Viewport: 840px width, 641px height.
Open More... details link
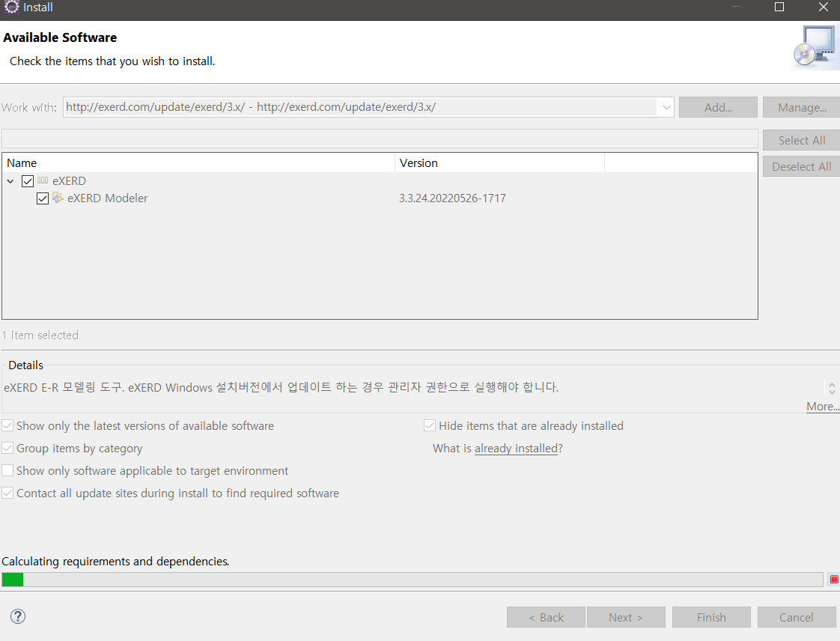(x=823, y=407)
